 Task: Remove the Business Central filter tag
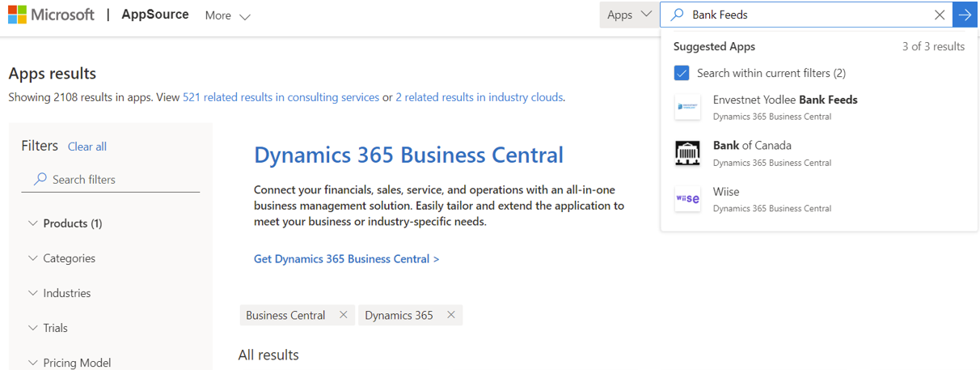coord(344,315)
